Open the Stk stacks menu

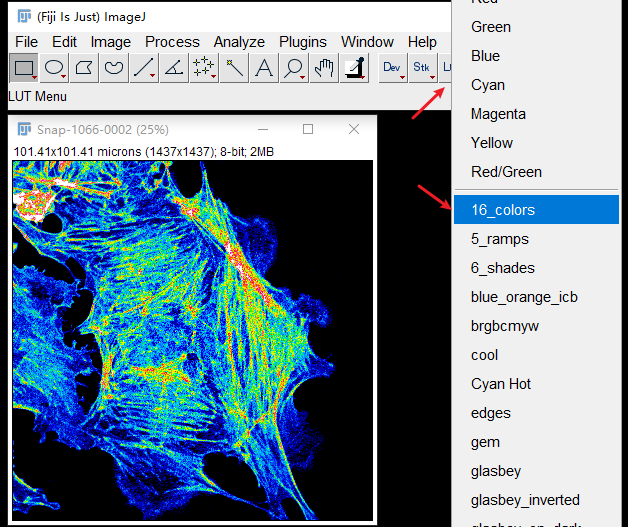[x=423, y=68]
